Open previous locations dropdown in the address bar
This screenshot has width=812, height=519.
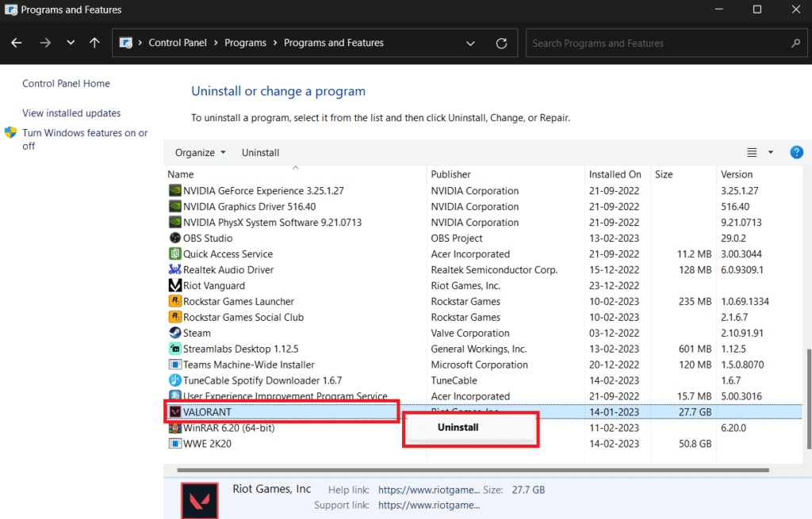[470, 43]
